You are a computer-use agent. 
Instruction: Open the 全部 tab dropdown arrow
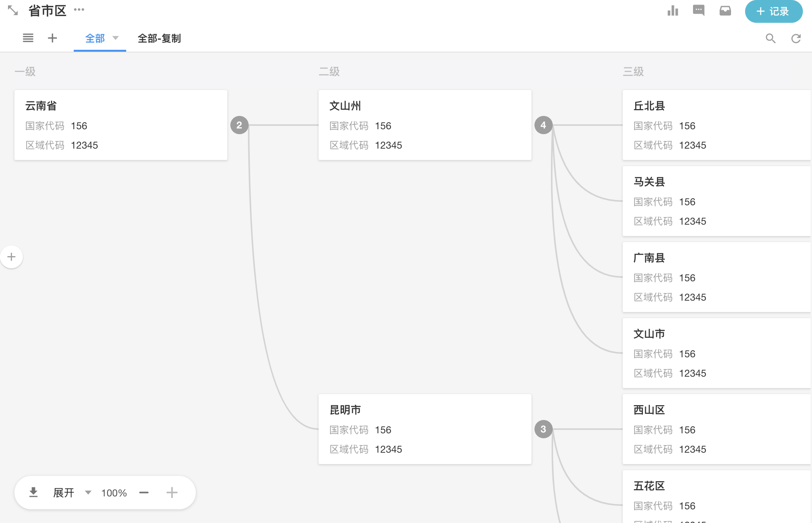tap(116, 38)
